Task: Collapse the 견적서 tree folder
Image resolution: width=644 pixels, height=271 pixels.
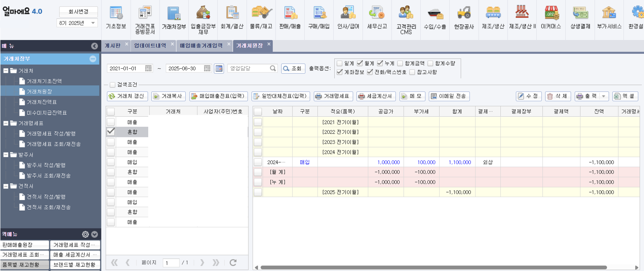Action: click(6, 186)
